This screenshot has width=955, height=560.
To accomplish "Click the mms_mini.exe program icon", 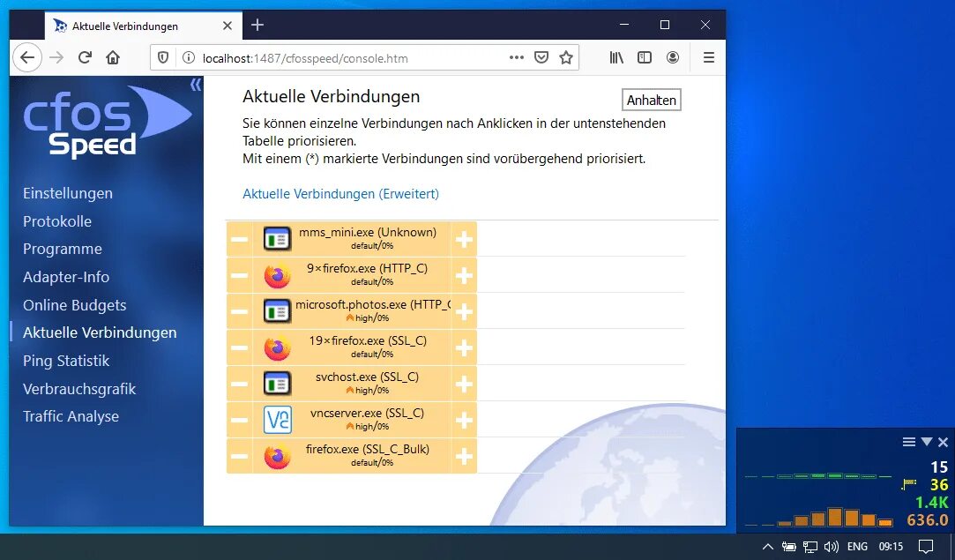I will 277,239.
